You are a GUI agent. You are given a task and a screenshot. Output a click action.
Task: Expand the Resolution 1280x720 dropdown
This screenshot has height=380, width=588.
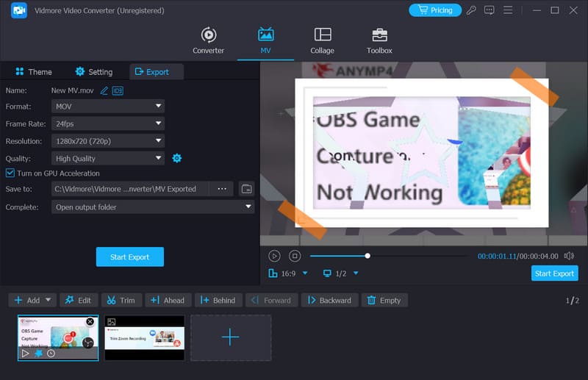pyautogui.click(x=109, y=141)
